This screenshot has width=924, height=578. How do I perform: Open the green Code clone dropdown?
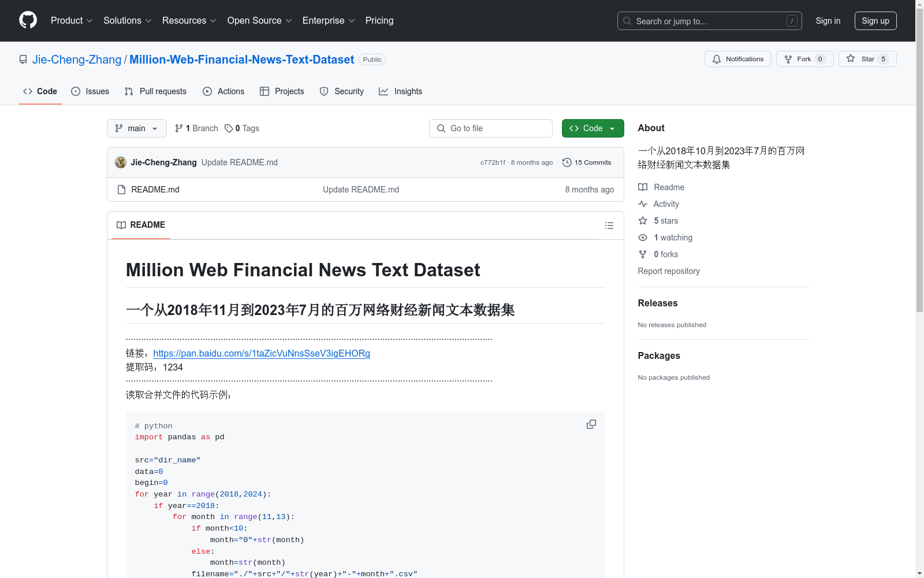(593, 128)
